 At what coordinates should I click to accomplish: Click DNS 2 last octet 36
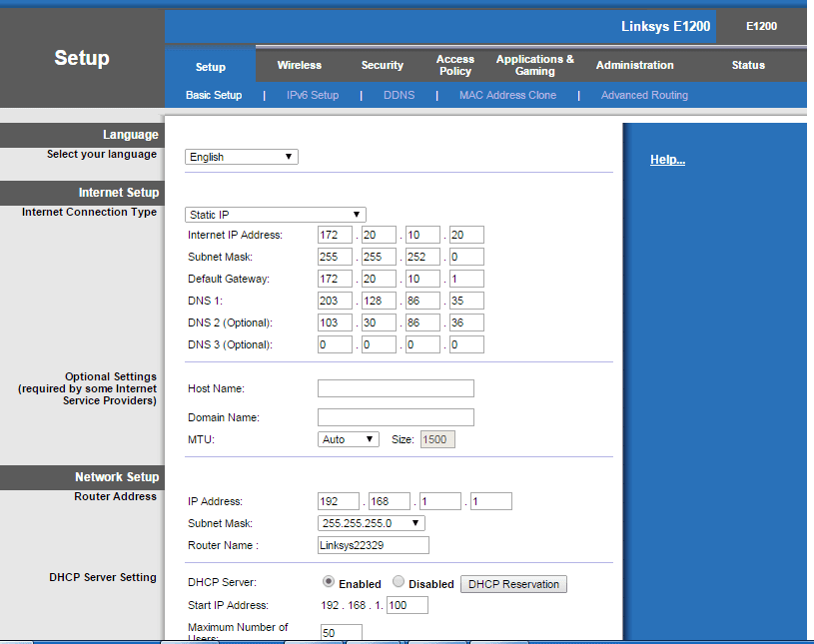466,322
